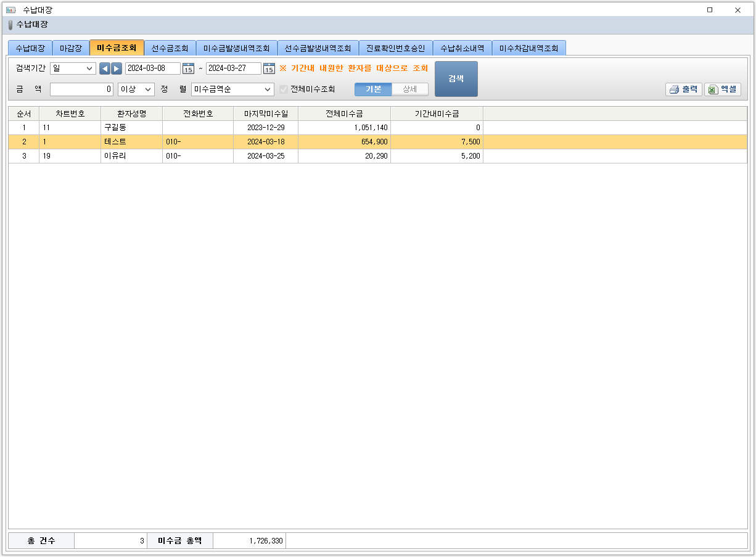Click the previous period arrow icon
The width and height of the screenshot is (756, 557).
[105, 68]
